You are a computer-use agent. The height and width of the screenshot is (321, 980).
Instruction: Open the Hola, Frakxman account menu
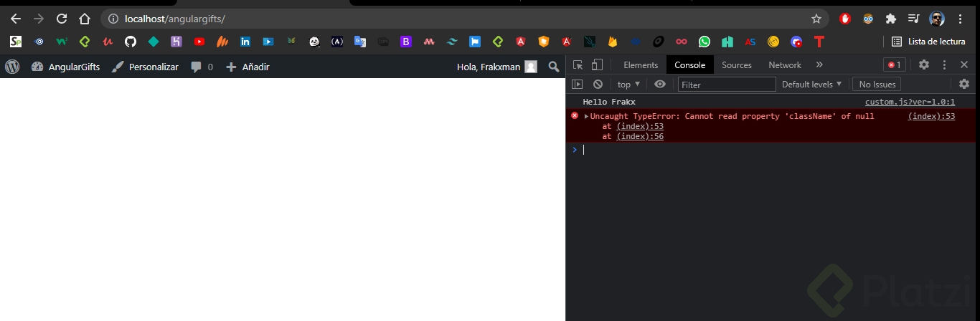(x=496, y=67)
